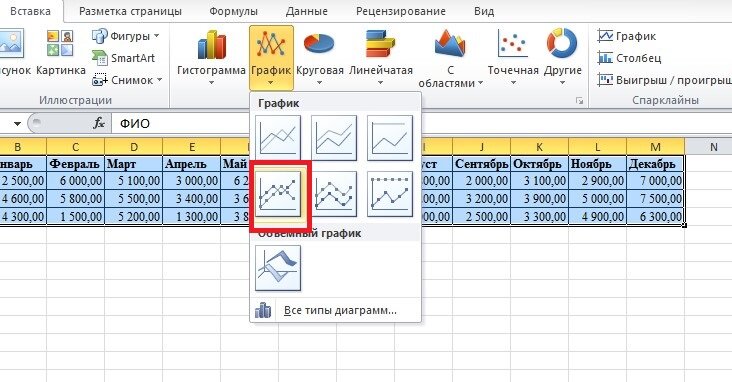This screenshot has height=382, width=732.
Task: Select the cell with 7 500,00
Action: click(655, 198)
